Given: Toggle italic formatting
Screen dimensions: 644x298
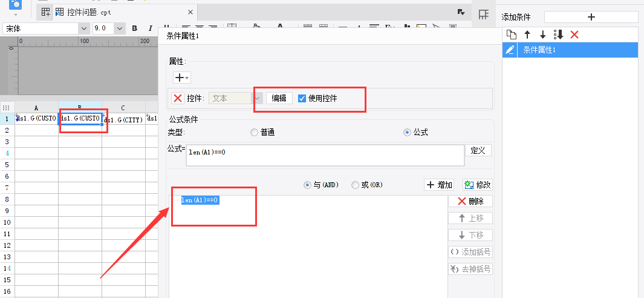Looking at the screenshot, I should [150, 28].
